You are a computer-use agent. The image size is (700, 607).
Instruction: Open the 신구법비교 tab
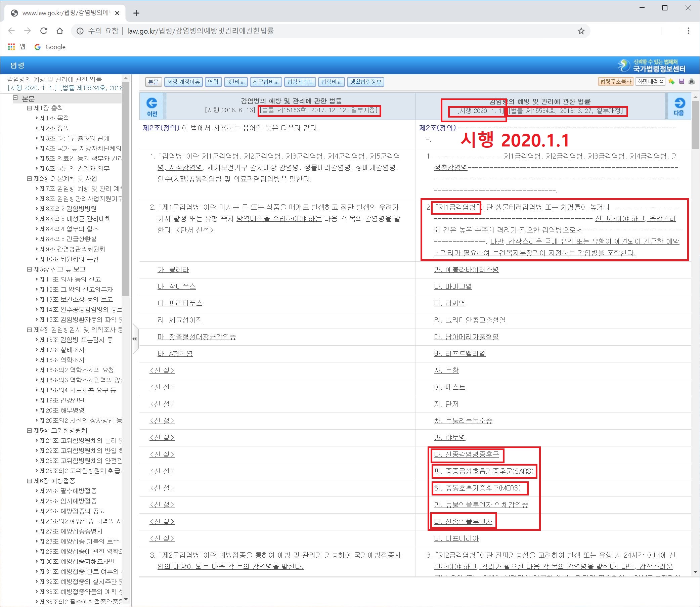266,82
